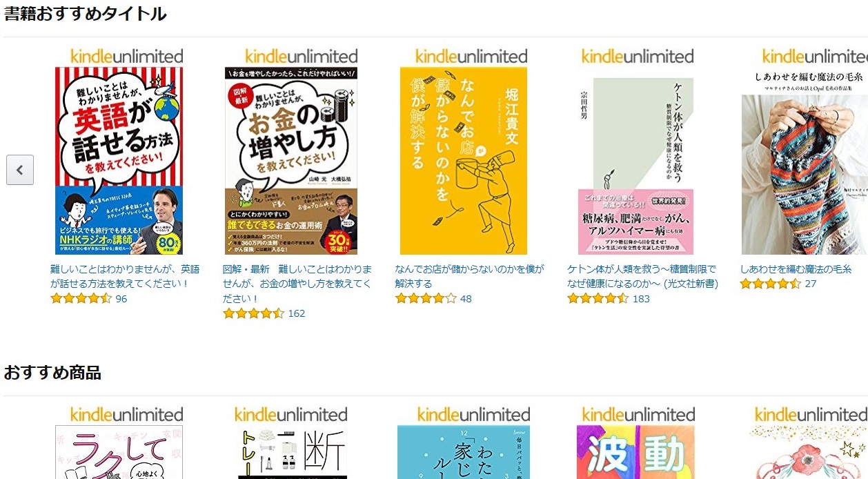View the 27 reviews count link

coord(811,284)
